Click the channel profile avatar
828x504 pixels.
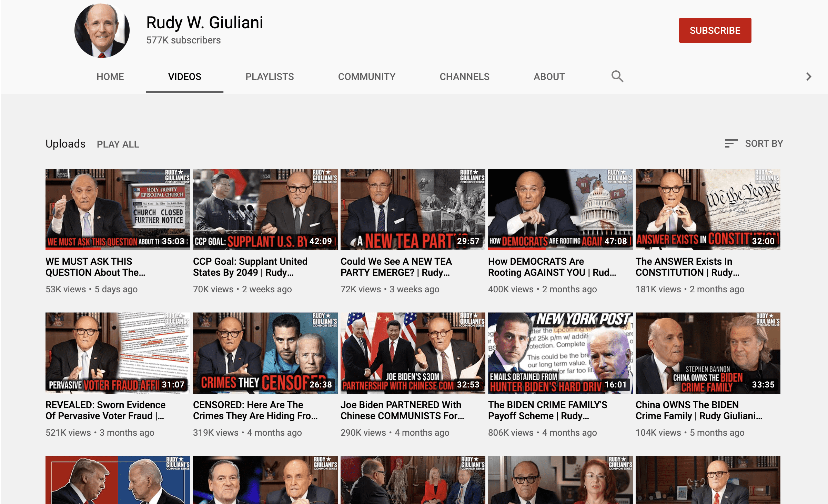point(102,30)
